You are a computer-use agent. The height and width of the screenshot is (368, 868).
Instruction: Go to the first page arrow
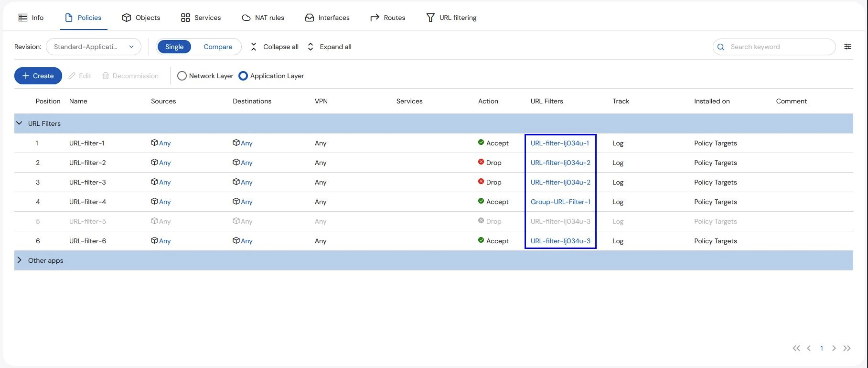(x=796, y=348)
